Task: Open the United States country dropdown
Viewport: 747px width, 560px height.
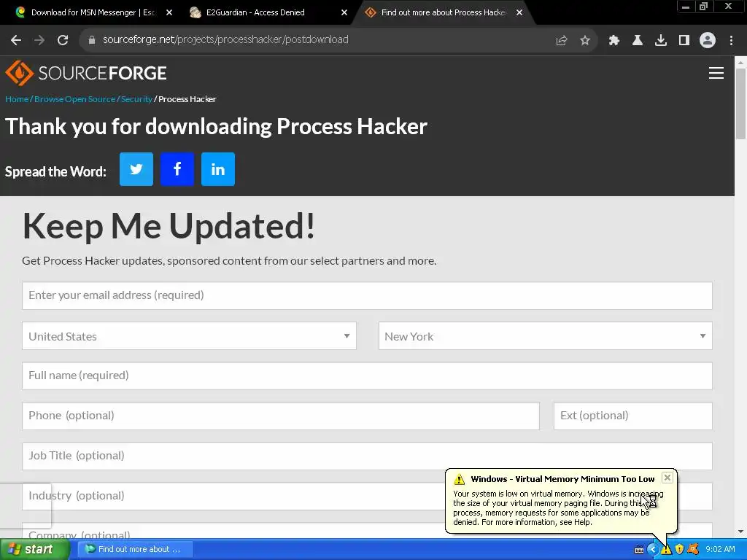Action: coord(189,336)
